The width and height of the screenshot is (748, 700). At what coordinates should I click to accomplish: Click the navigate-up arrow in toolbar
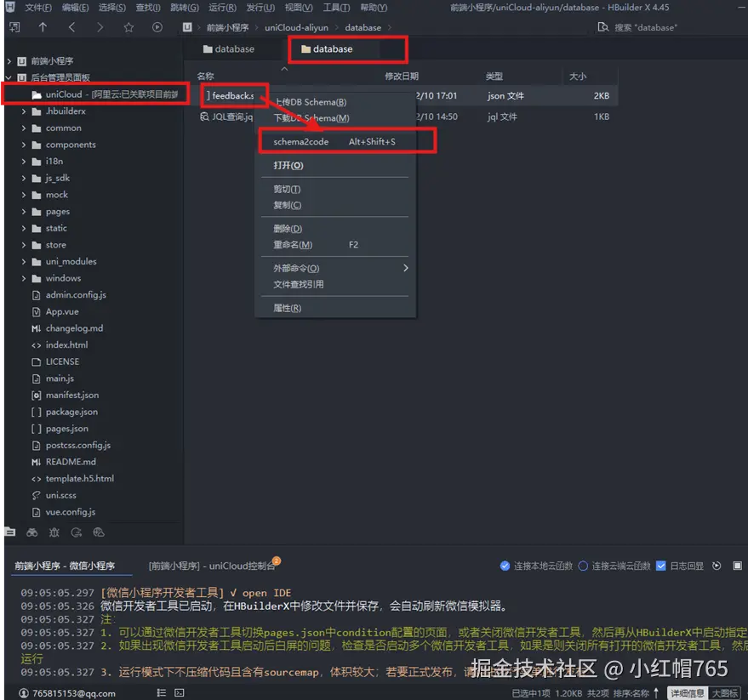pyautogui.click(x=43, y=27)
